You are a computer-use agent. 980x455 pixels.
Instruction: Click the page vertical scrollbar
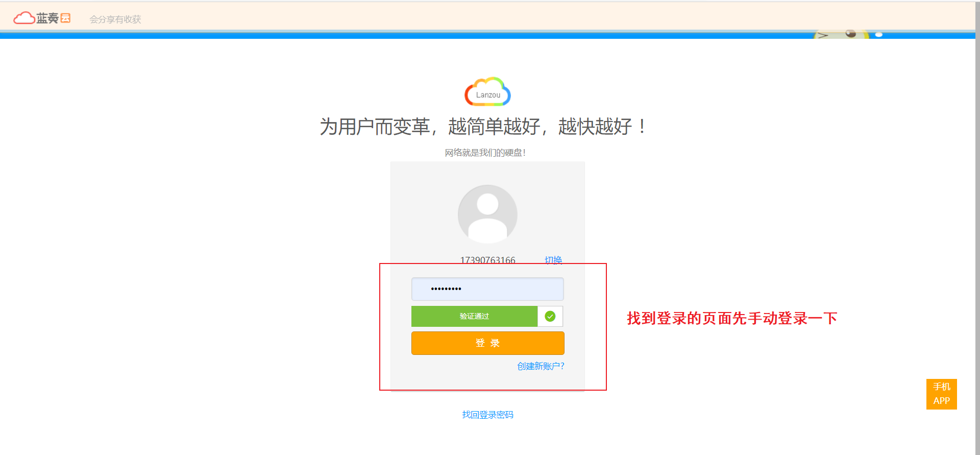(977, 227)
